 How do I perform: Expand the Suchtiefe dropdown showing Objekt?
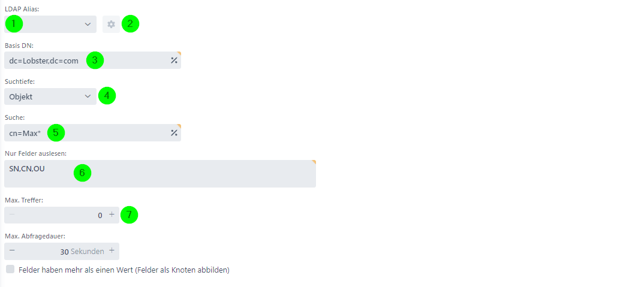(50, 96)
